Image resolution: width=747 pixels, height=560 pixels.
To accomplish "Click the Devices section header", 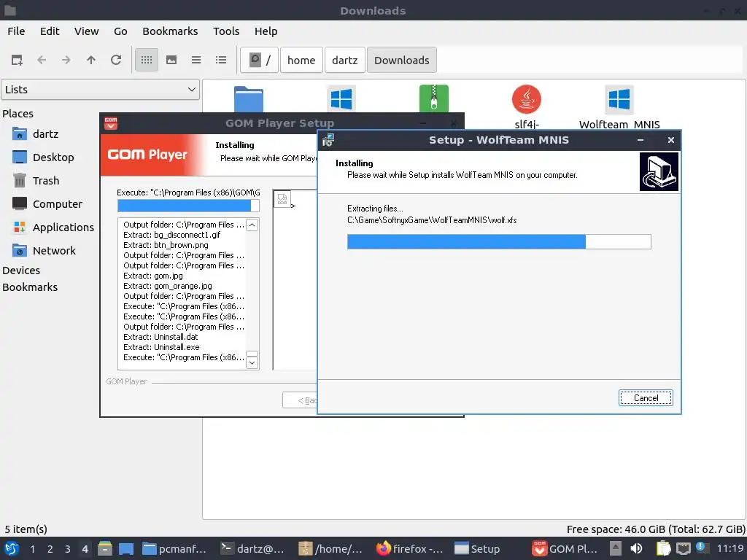I will point(21,271).
